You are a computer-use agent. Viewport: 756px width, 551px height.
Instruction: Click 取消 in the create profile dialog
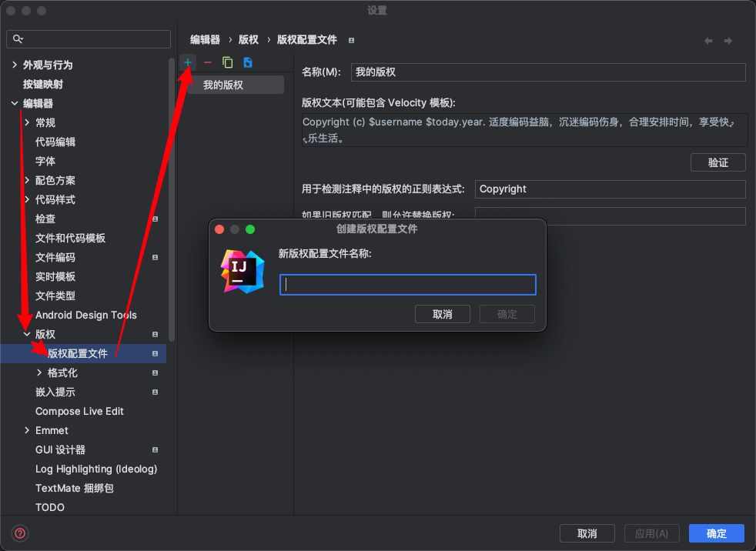pyautogui.click(x=442, y=314)
